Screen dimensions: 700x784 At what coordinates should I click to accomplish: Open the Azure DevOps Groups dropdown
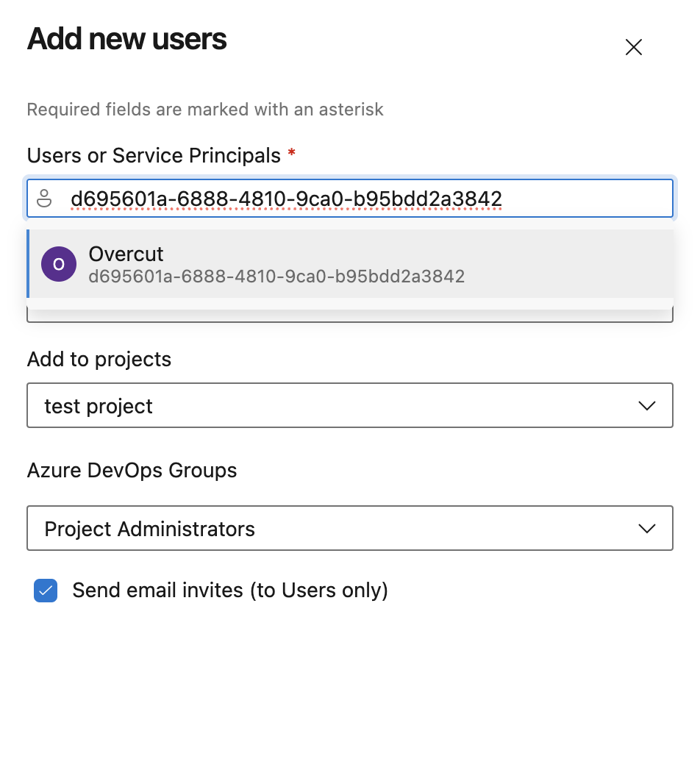350,528
